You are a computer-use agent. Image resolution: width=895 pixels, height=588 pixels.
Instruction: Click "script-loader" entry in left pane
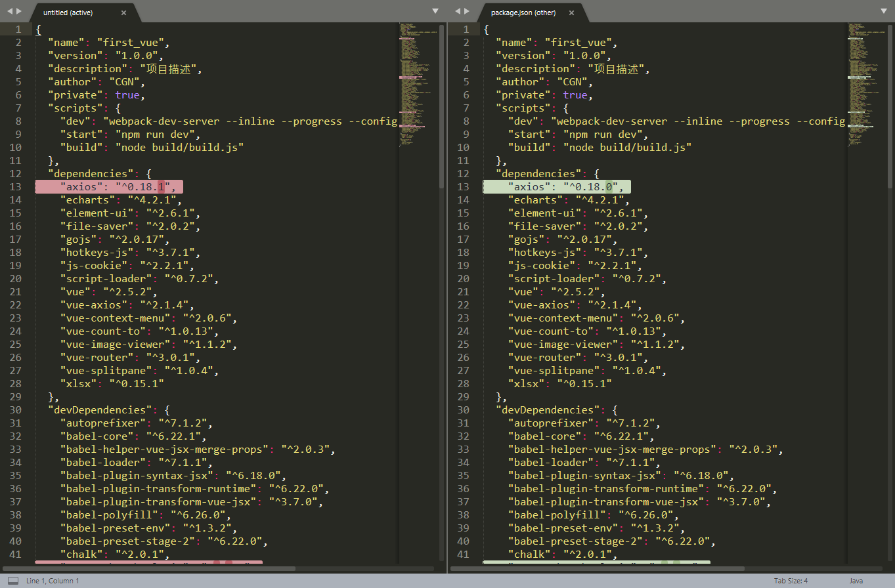click(139, 279)
